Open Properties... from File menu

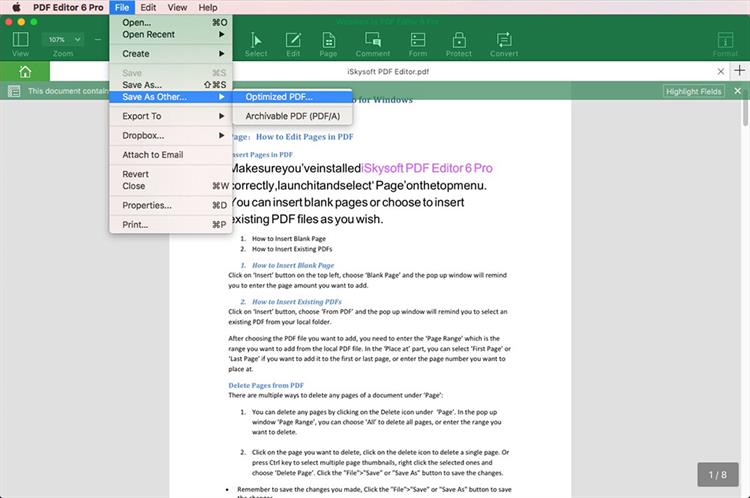click(x=171, y=205)
